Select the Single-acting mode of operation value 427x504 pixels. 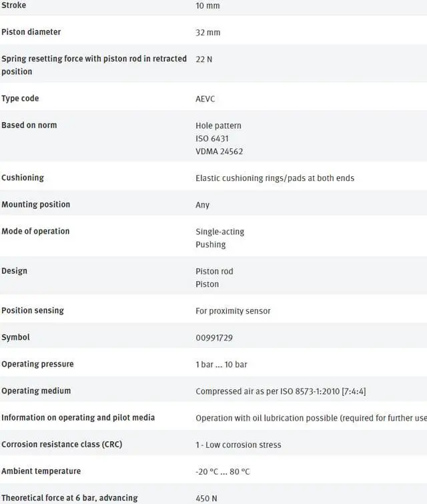coord(220,232)
